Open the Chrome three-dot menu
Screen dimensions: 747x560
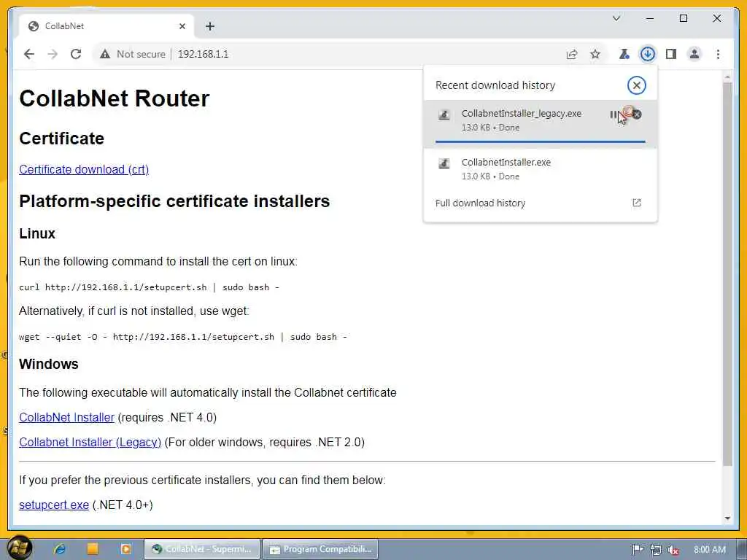click(718, 54)
